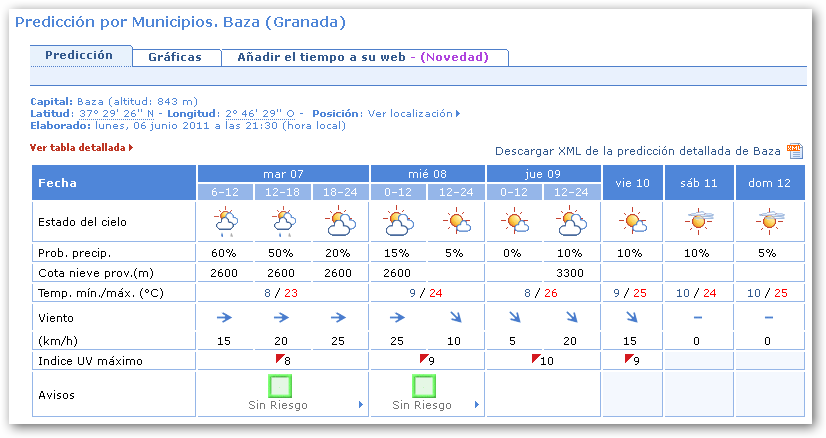
Task: Select the Predicción tab
Action: tap(79, 56)
